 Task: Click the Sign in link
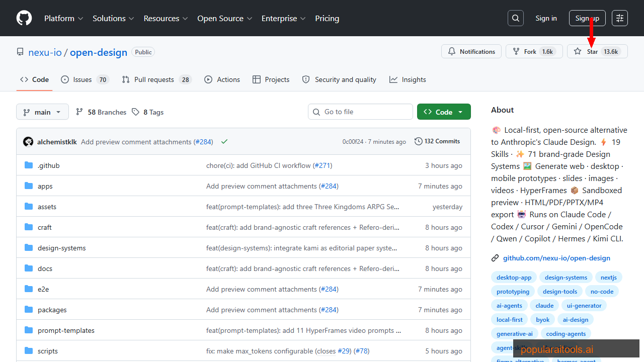546,18
